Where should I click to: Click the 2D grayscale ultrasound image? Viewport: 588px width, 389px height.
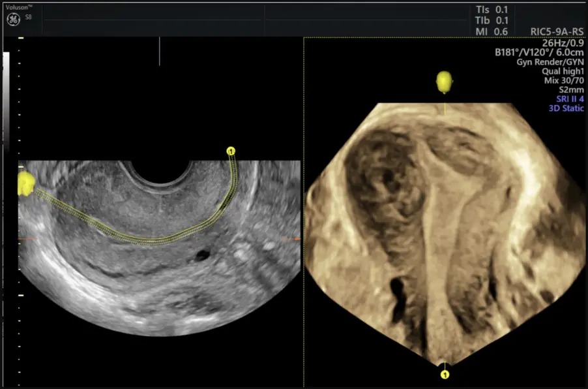click(x=159, y=248)
